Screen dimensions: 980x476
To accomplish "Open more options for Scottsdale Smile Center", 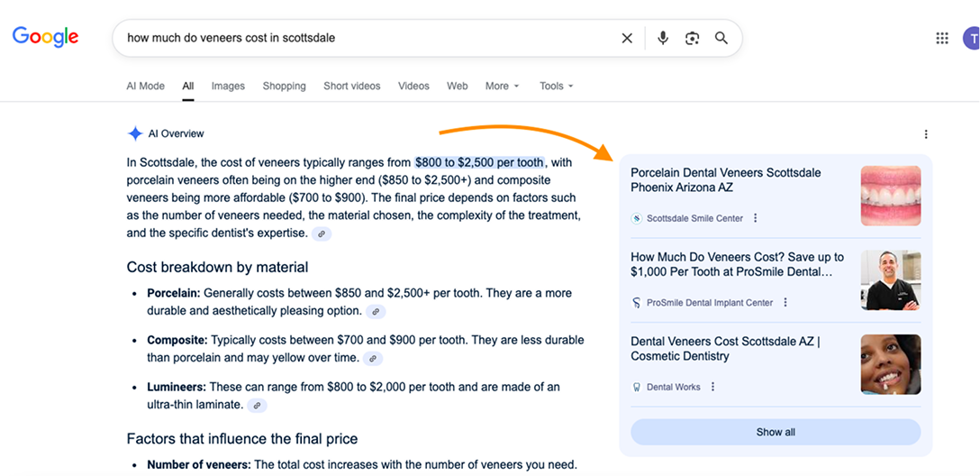I will tap(756, 218).
